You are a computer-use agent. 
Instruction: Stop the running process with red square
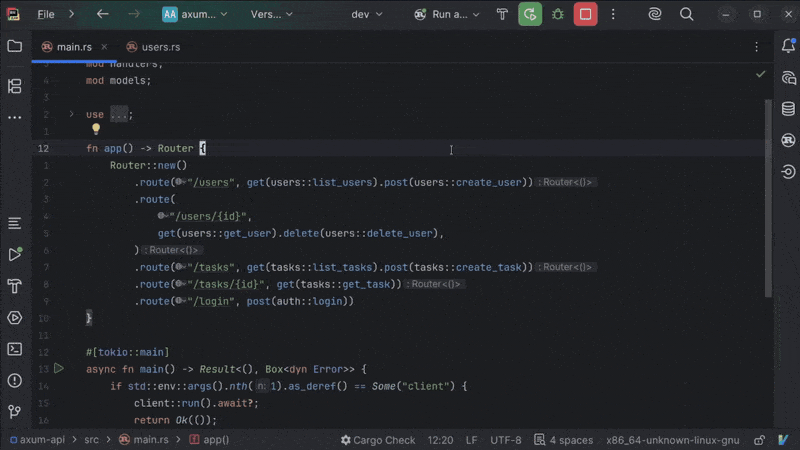click(x=585, y=14)
